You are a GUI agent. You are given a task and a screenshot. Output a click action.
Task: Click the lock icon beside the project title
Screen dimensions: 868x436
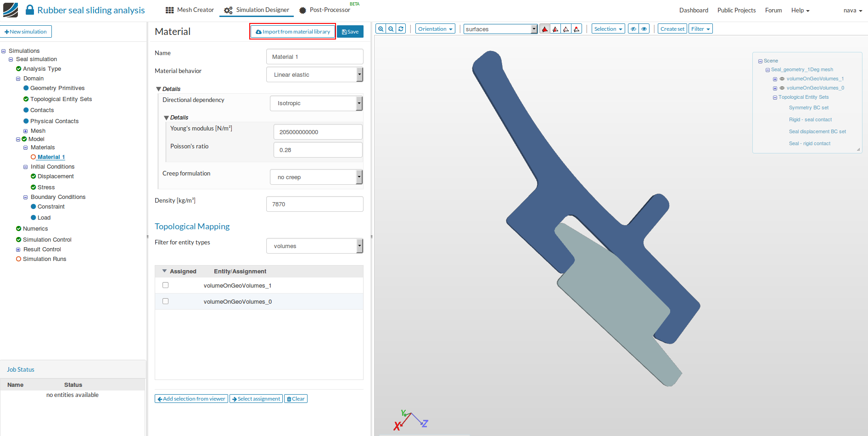coord(30,10)
